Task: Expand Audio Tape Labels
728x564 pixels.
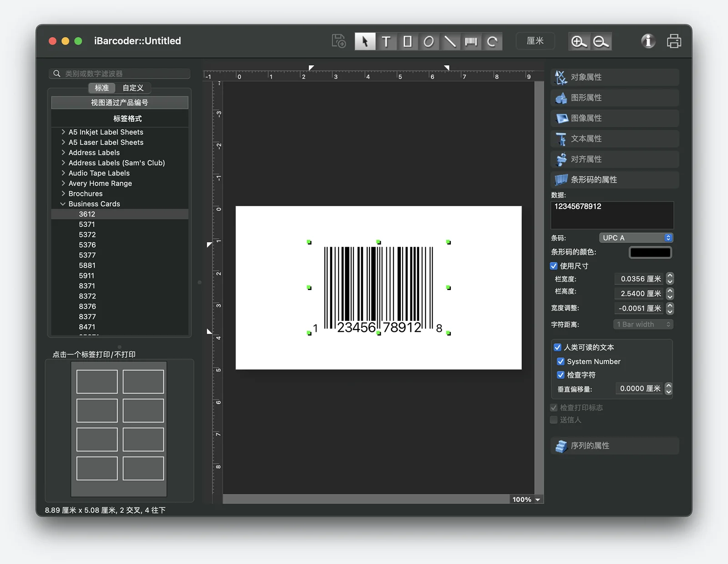Action: [63, 173]
